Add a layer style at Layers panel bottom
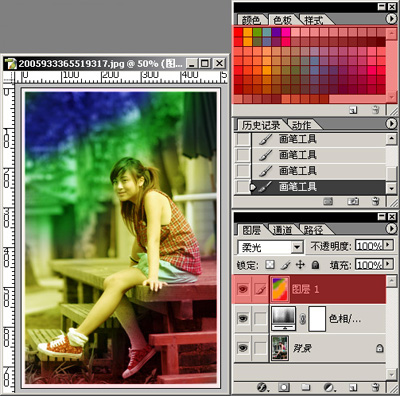 [x=263, y=387]
